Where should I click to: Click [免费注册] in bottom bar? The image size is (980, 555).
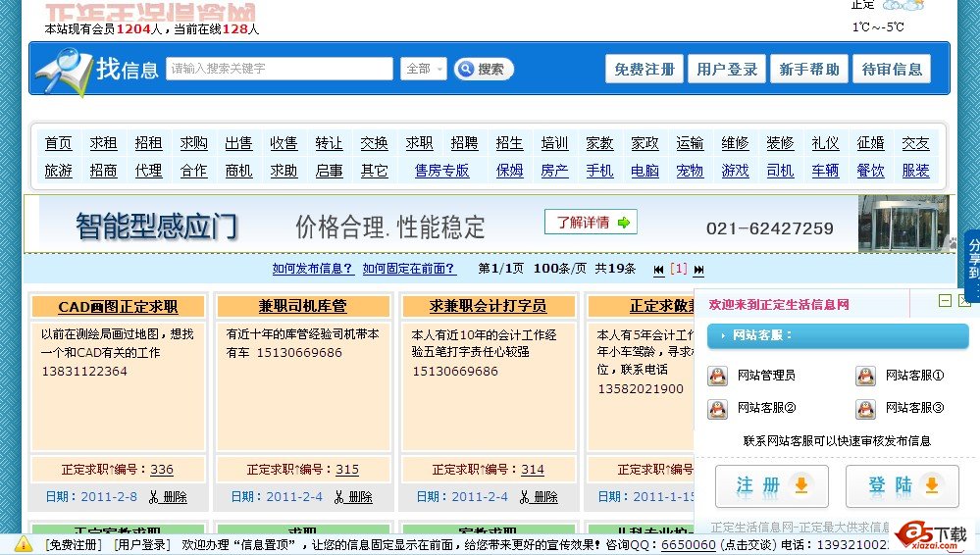click(74, 545)
